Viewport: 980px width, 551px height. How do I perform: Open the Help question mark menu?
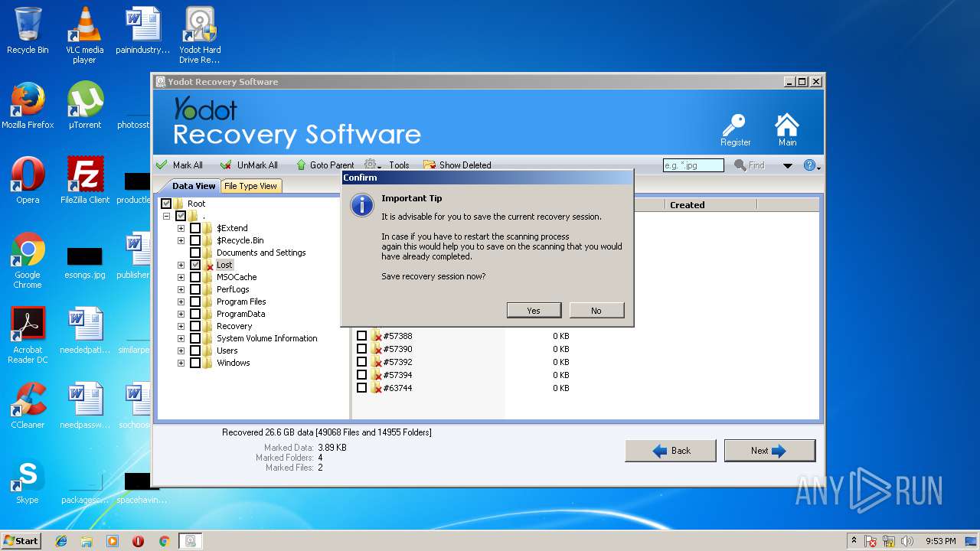(x=812, y=165)
